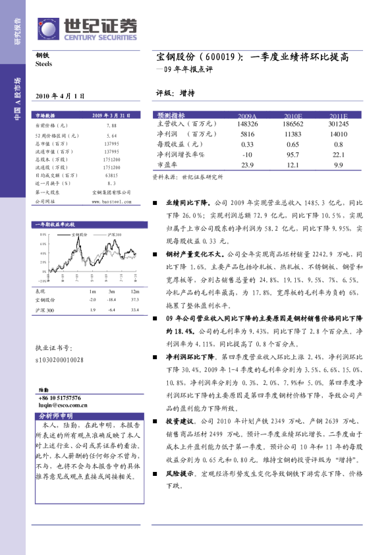The width and height of the screenshot is (392, 555).
Task: Click the analyst name "陆勤"
Action: click(x=43, y=390)
